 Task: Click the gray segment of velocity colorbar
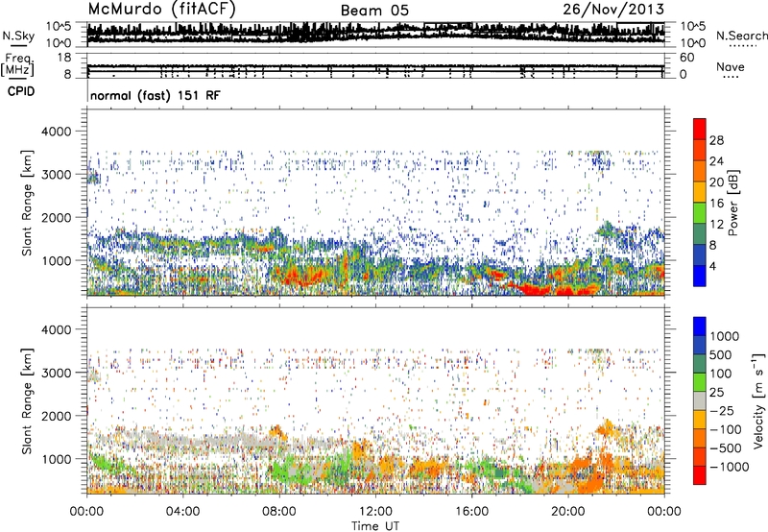[x=700, y=400]
